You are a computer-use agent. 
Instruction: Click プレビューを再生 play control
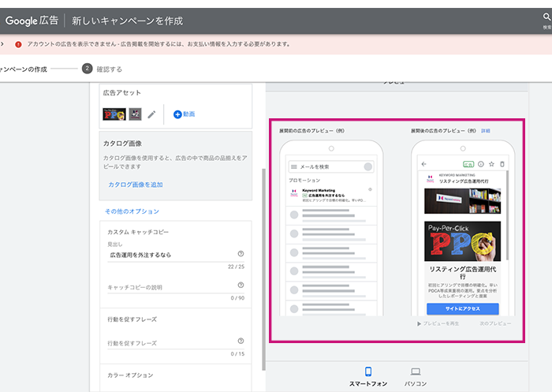438,323
